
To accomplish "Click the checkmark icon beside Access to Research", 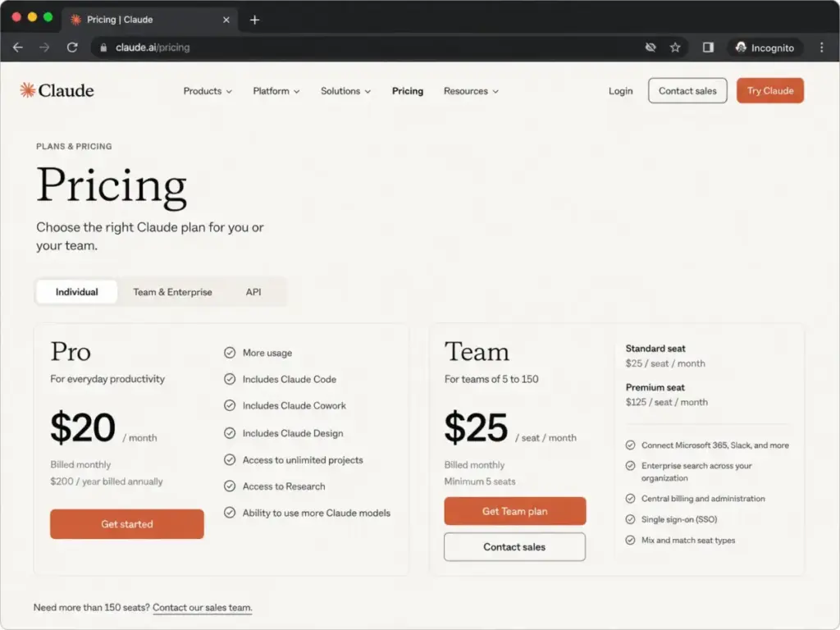I will (x=230, y=486).
